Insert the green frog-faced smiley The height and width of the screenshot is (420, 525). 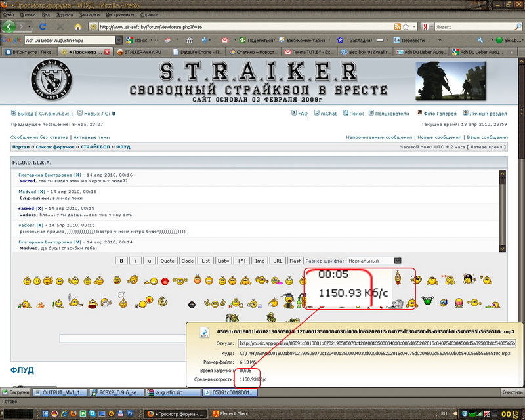point(427,301)
